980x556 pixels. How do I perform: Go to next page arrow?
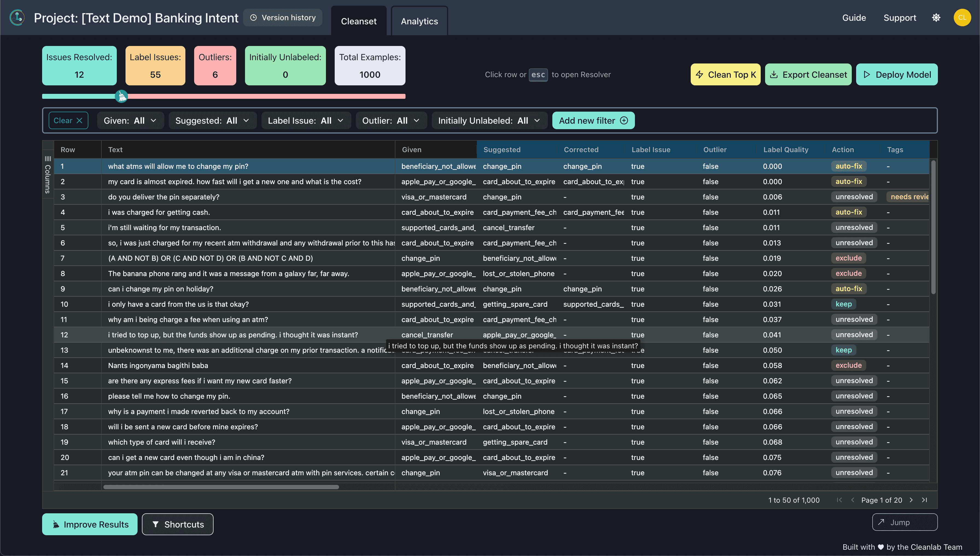tap(911, 500)
